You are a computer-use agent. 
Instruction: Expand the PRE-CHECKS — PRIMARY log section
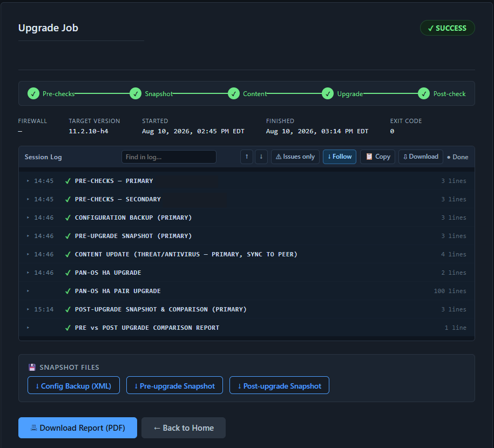pos(28,181)
